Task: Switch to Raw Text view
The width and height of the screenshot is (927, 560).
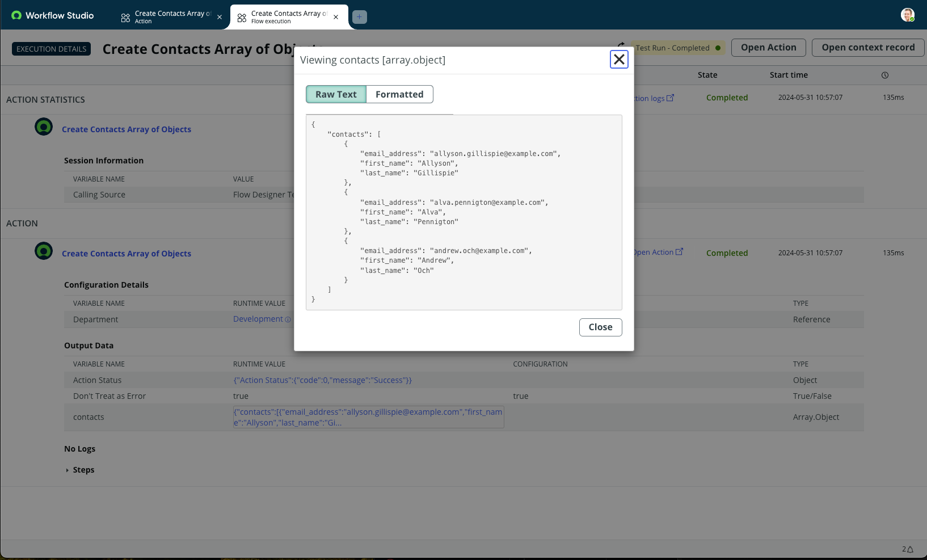Action: [x=336, y=94]
